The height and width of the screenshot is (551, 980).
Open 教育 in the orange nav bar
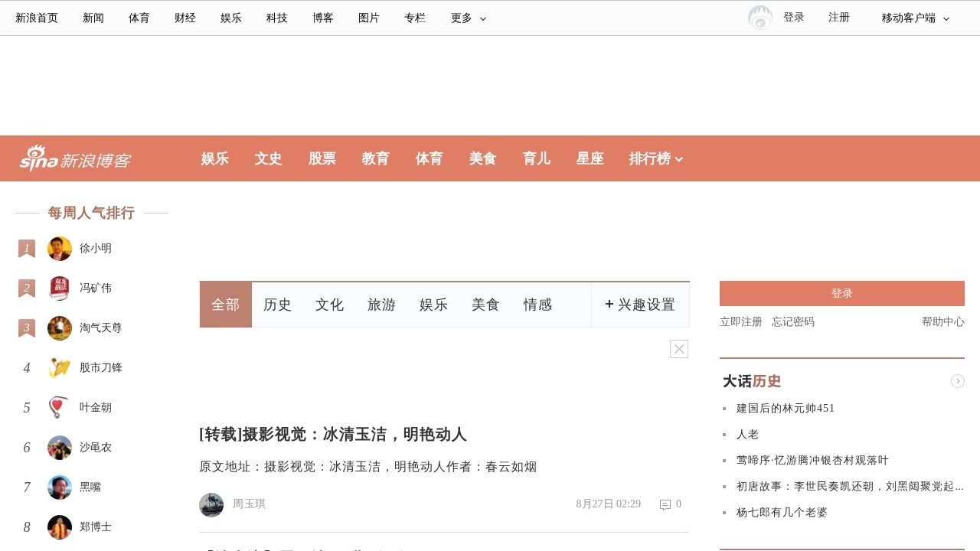[376, 158]
